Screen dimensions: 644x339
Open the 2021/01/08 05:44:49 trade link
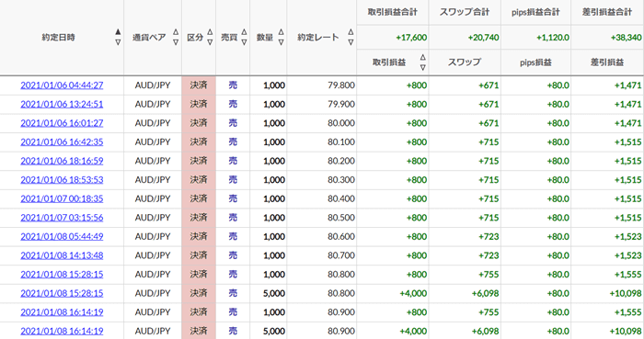[x=62, y=236]
